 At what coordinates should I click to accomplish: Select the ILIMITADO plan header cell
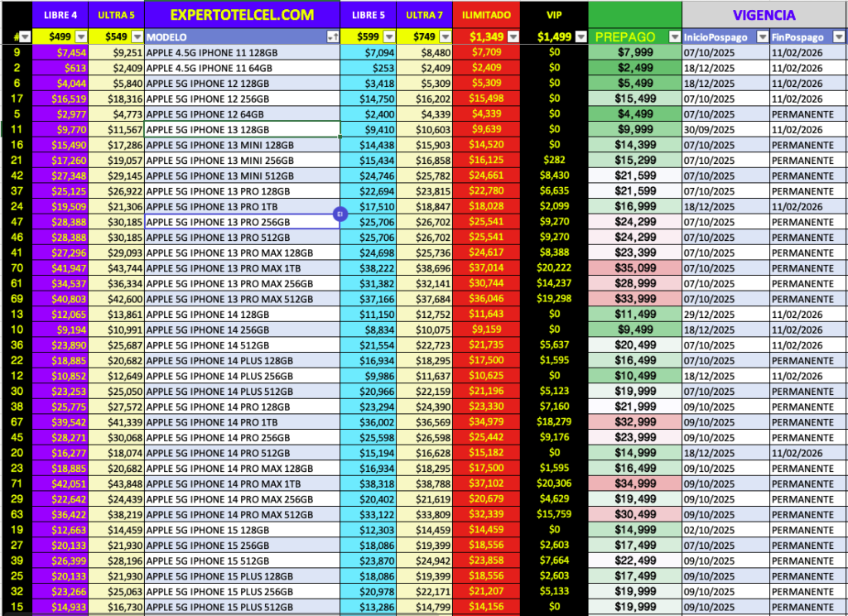click(486, 15)
